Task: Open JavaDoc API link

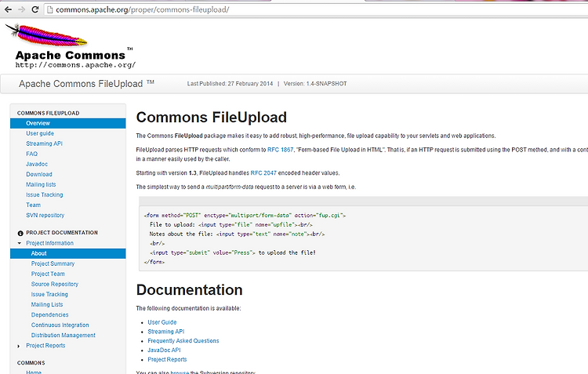Action: click(165, 350)
